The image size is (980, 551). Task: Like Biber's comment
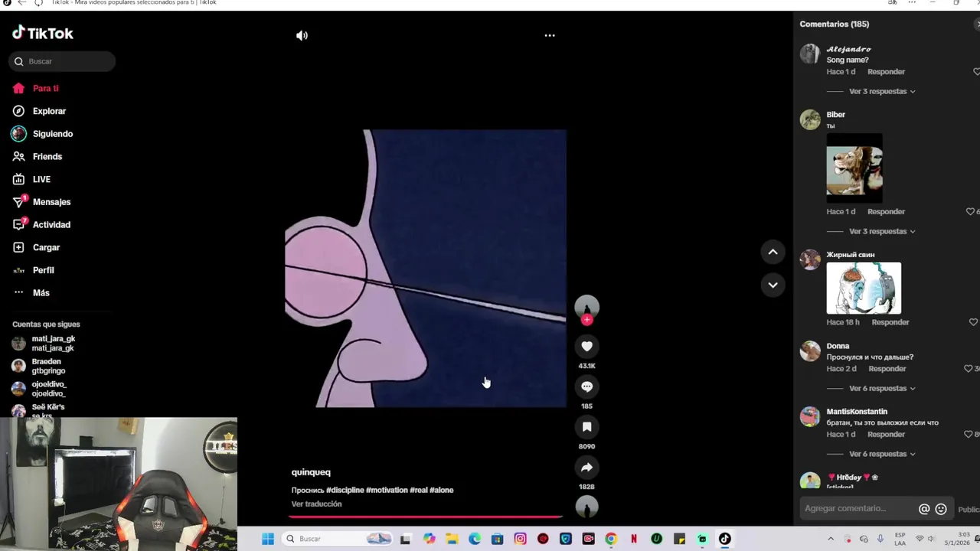tap(970, 211)
